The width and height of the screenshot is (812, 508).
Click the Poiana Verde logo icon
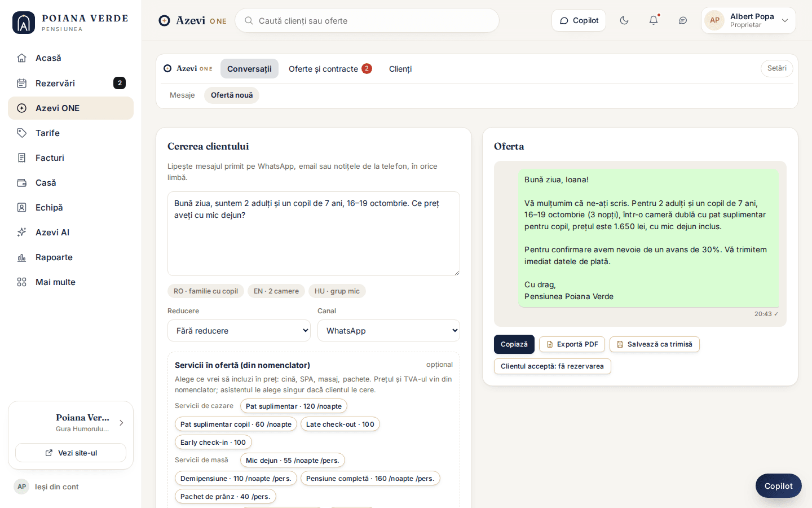(24, 23)
